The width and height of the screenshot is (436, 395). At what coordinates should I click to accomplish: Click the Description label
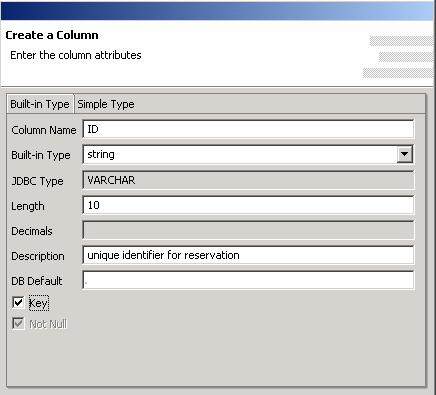click(38, 256)
